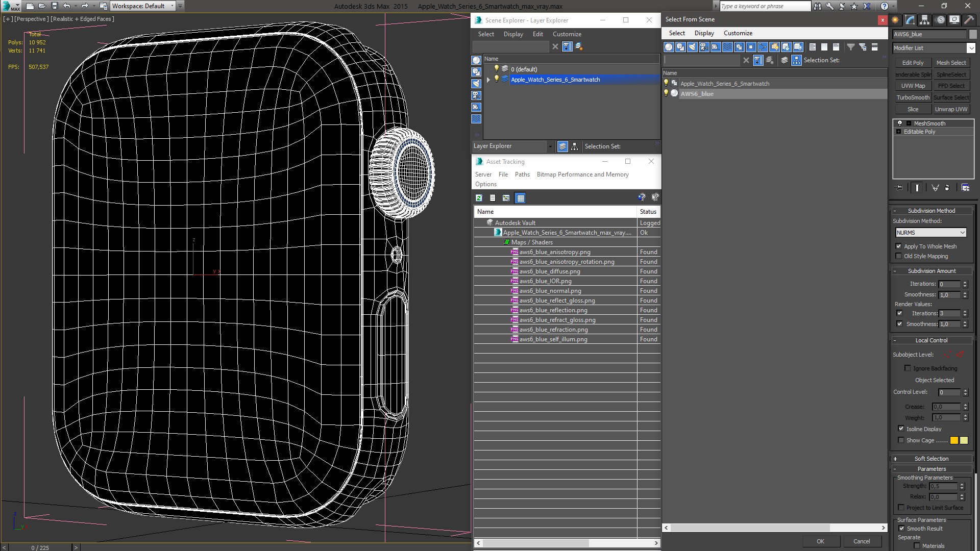Click Pin Stack icon below modifier stack
Viewport: 980px width, 551px height.
tap(899, 188)
